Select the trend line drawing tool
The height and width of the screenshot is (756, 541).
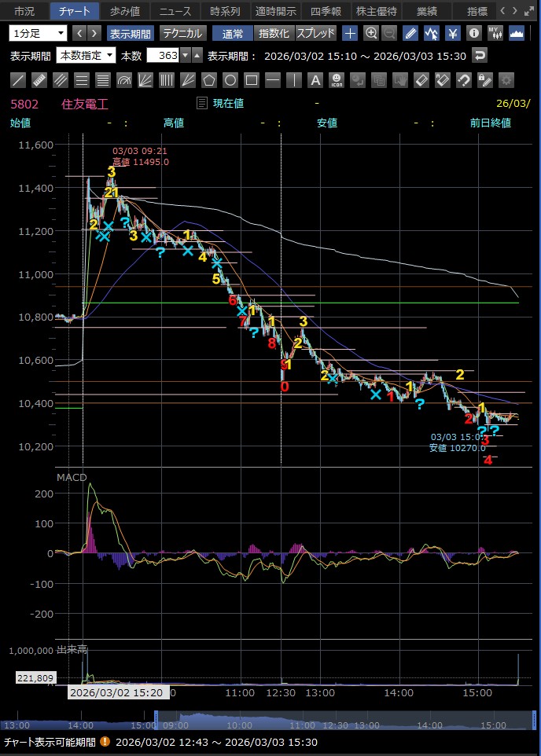(19, 80)
